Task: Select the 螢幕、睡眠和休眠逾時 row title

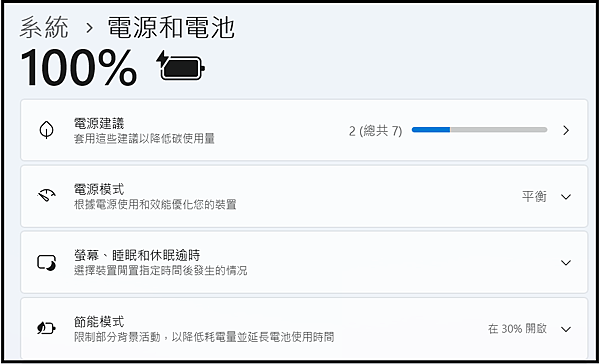Action: point(137,255)
